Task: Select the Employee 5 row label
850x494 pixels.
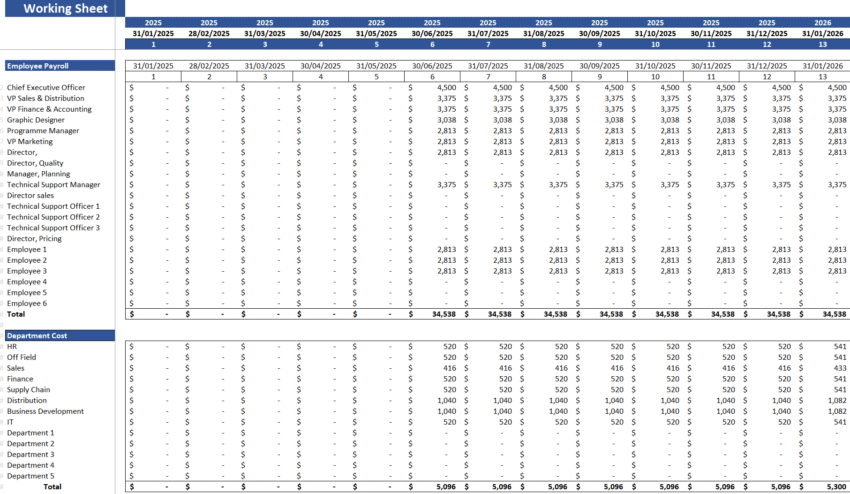Action: click(x=27, y=293)
